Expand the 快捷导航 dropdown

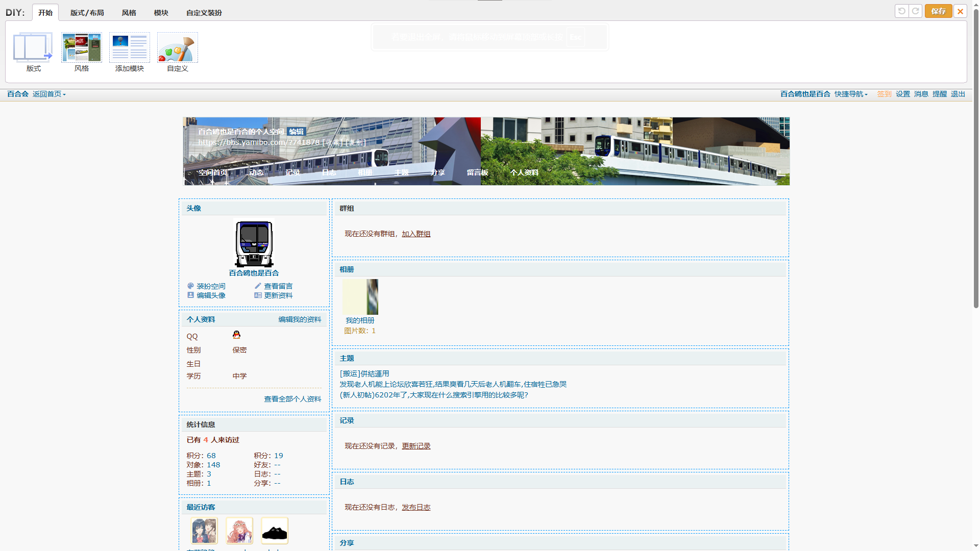pyautogui.click(x=851, y=94)
